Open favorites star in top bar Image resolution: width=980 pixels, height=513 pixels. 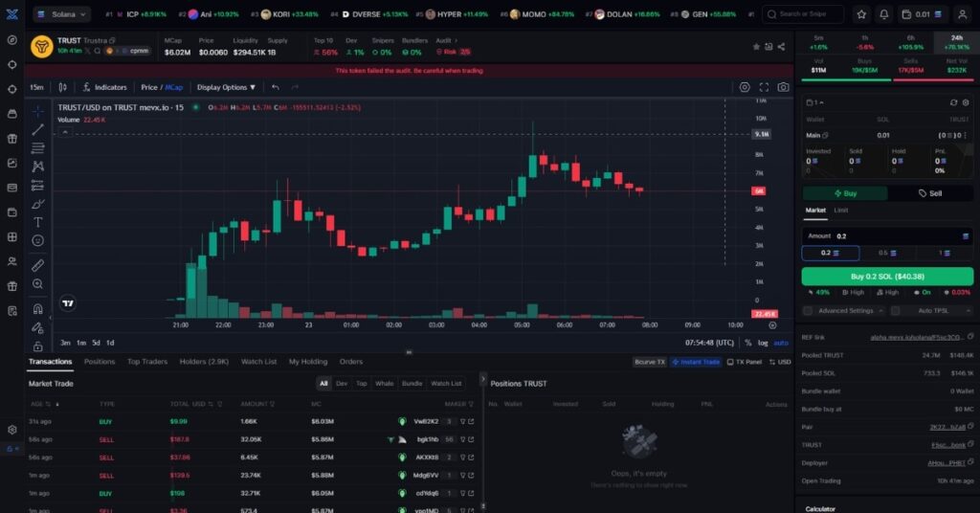[862, 14]
